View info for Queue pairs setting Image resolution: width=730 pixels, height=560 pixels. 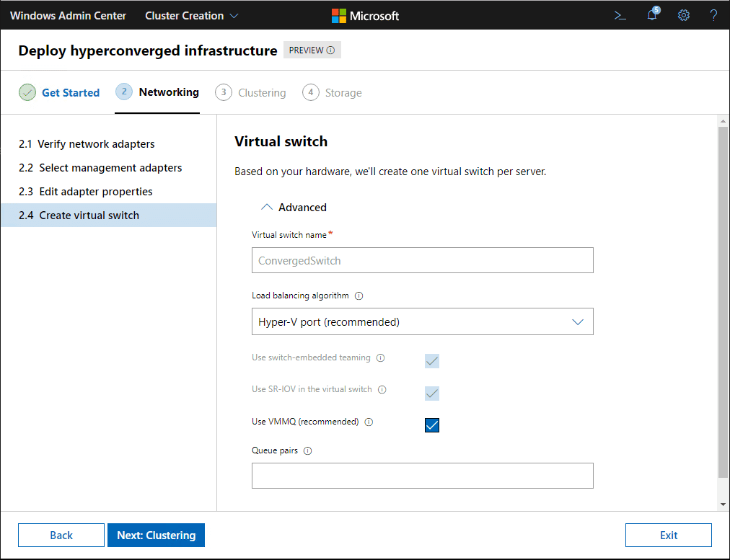click(307, 450)
